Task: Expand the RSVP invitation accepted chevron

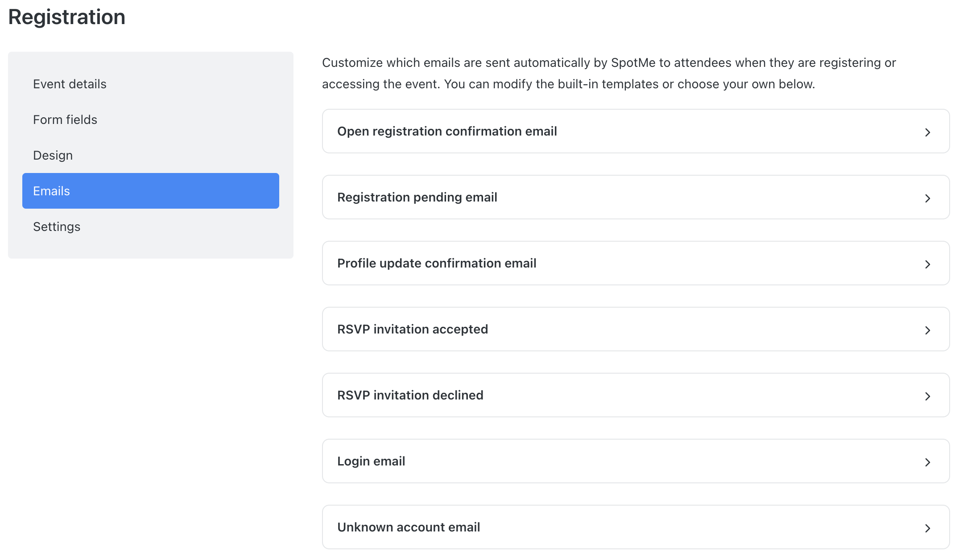Action: (x=928, y=330)
